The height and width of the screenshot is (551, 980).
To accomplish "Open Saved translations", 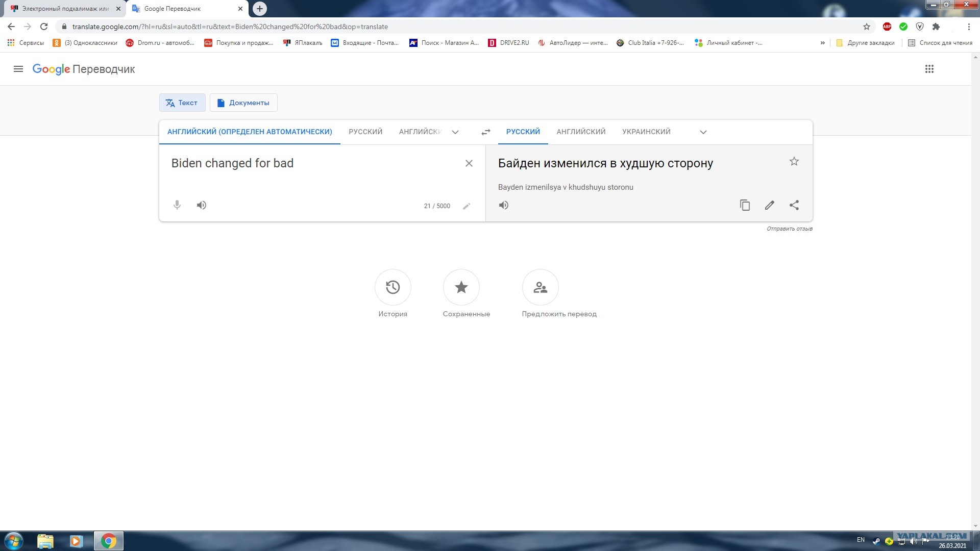I will (461, 287).
